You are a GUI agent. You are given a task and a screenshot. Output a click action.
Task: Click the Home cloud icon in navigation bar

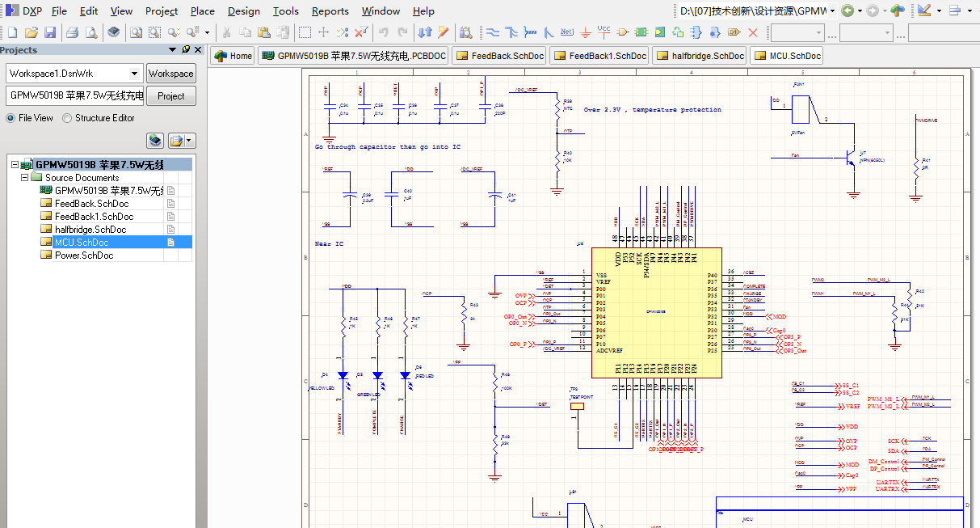coord(898,11)
